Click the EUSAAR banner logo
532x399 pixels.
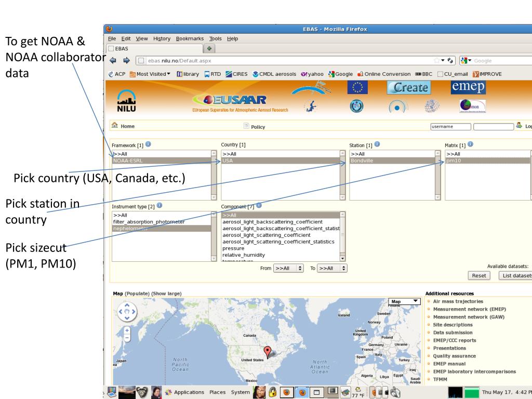[240, 103]
